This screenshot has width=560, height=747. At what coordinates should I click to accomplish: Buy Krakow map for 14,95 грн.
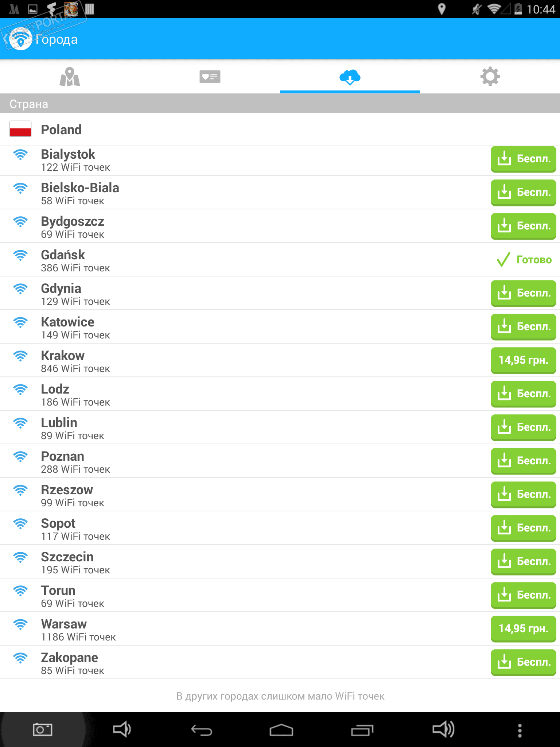(x=523, y=360)
